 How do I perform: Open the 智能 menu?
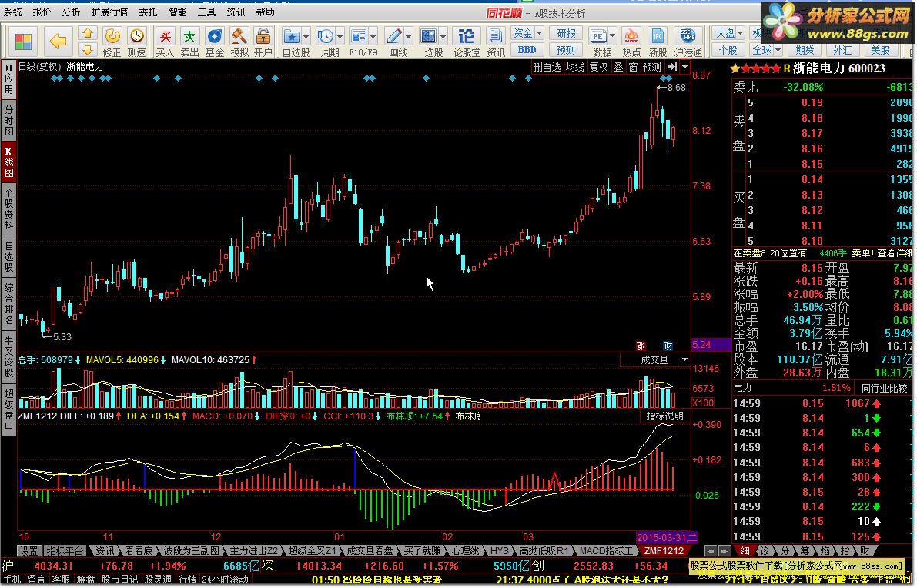click(x=177, y=12)
